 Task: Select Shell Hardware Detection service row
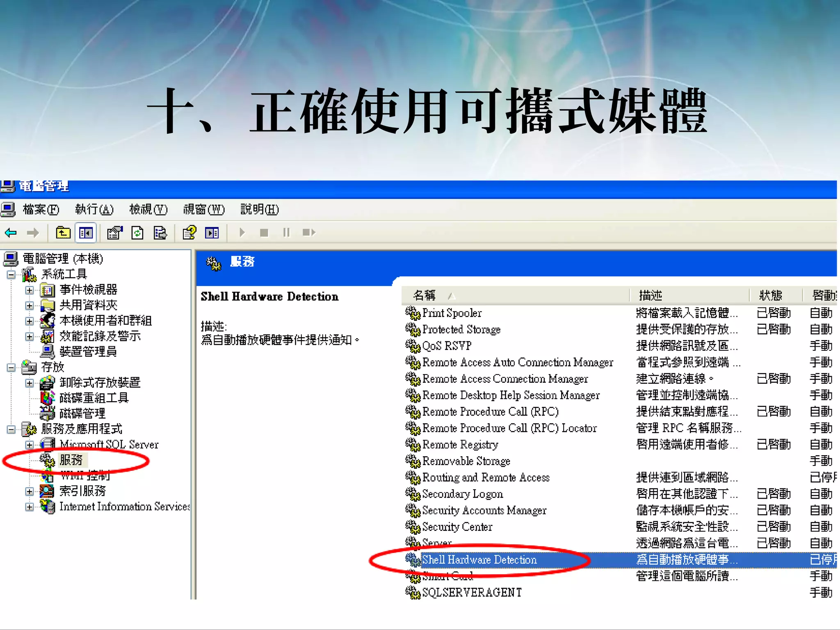coord(620,559)
